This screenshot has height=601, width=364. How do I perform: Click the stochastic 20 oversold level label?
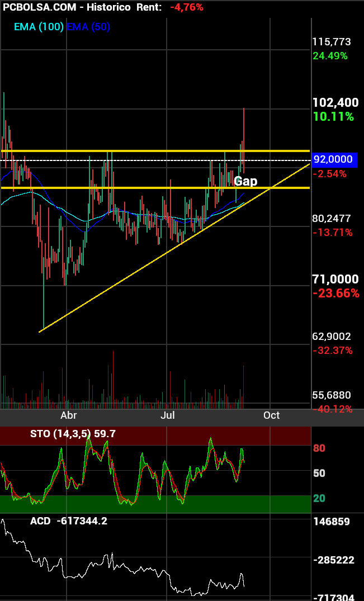[319, 499]
